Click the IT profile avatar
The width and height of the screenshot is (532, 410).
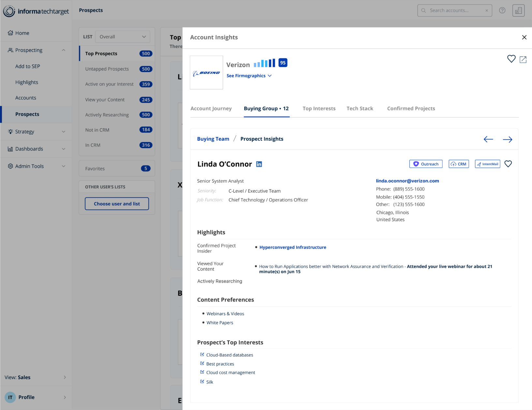[10, 397]
